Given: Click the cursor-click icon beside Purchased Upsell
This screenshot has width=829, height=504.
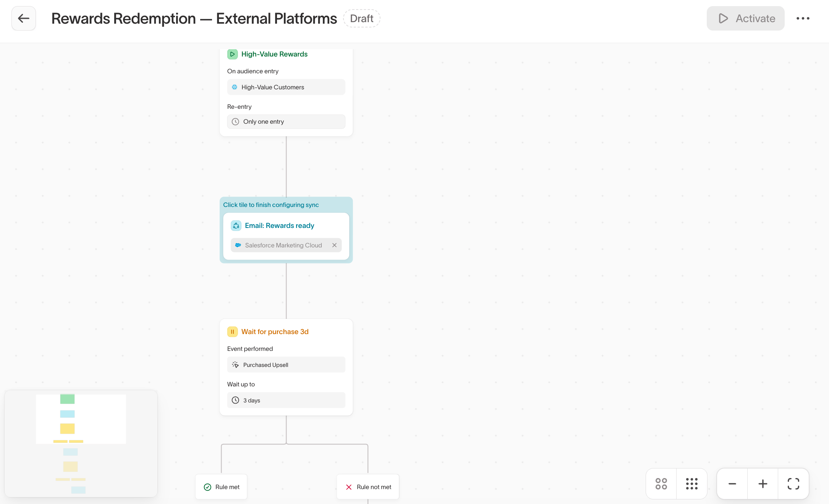Looking at the screenshot, I should point(235,365).
